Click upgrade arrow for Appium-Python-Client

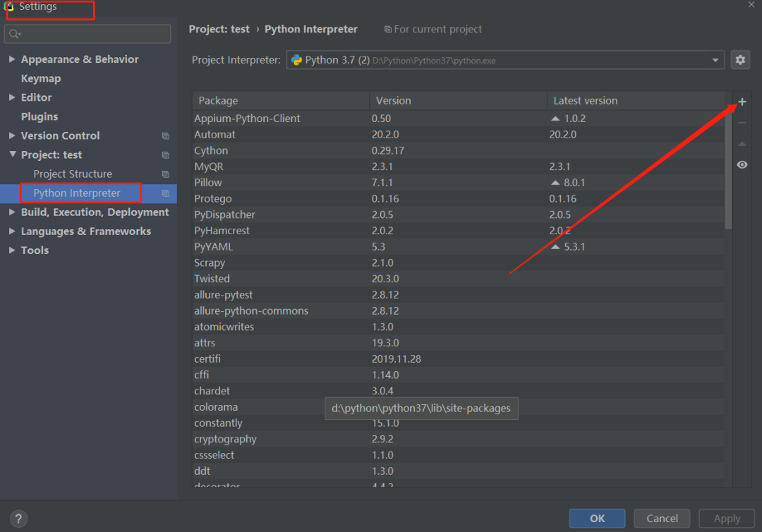pyautogui.click(x=555, y=119)
